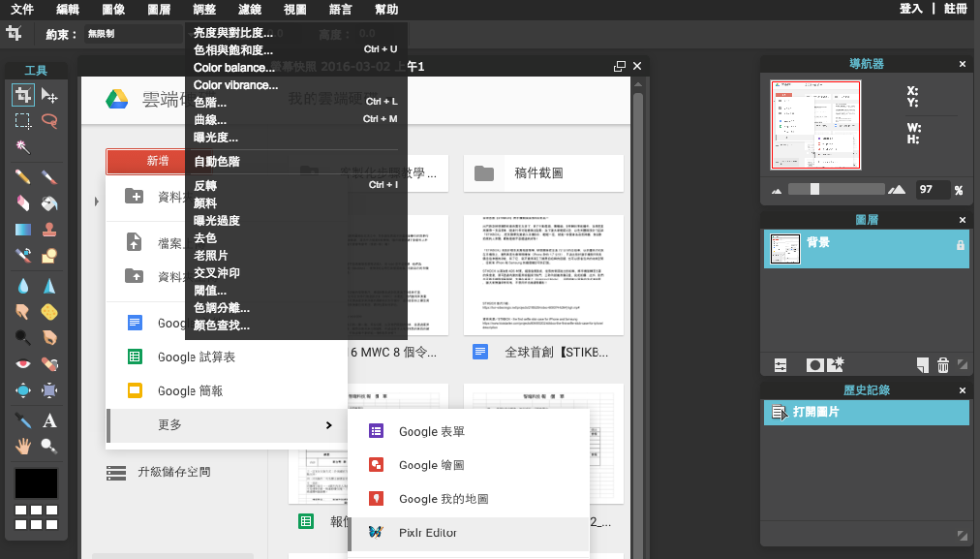
Task: Select the Bloat tool
Action: [x=23, y=390]
